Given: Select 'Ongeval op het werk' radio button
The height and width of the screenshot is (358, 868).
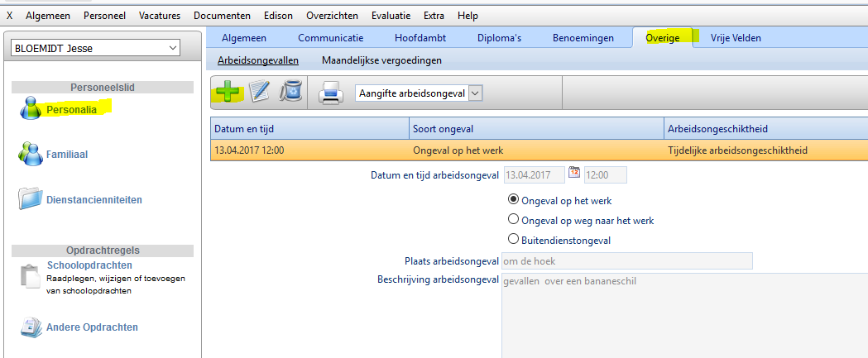Looking at the screenshot, I should click(x=514, y=199).
